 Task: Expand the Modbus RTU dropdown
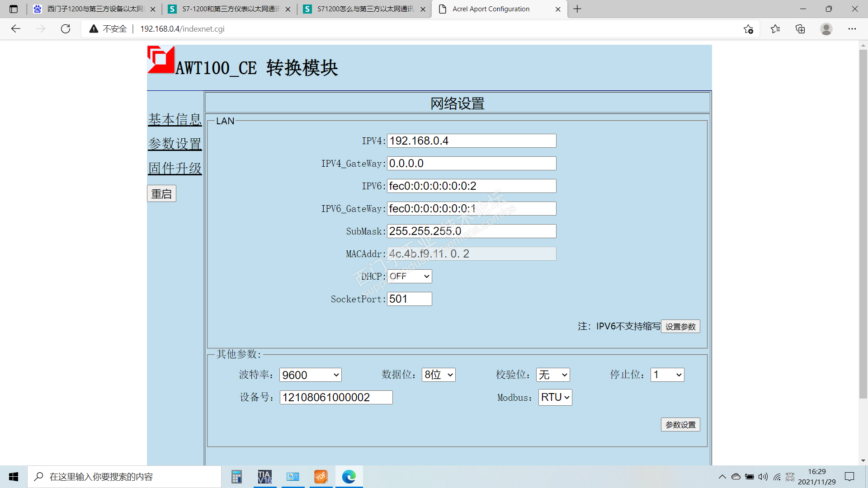coord(555,398)
